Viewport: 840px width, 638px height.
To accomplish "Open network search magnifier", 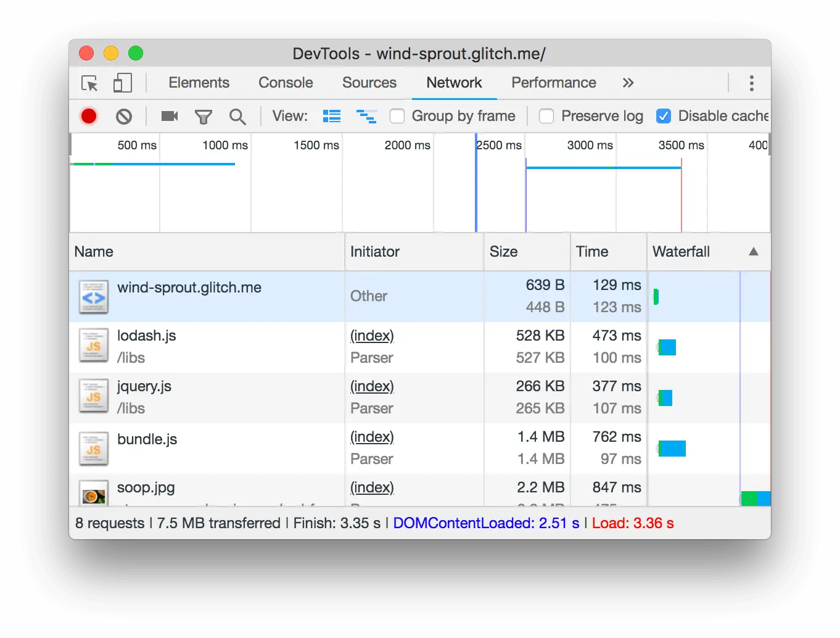I will coord(237,117).
